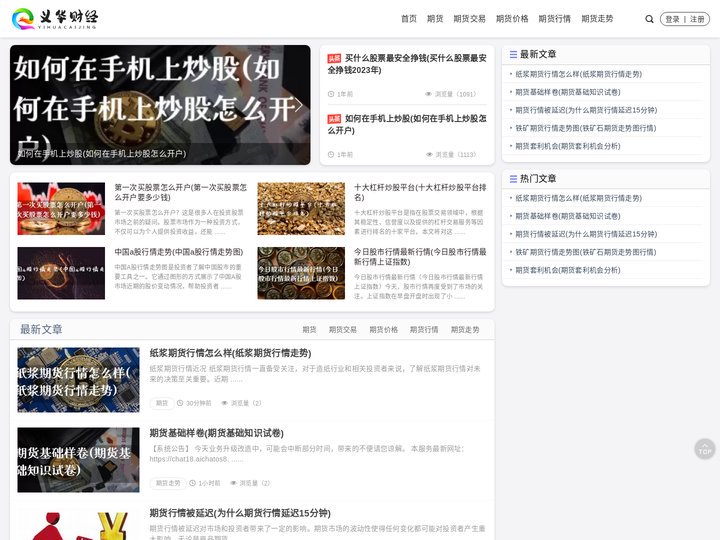
Task: Go to 首页 in the top navigation
Action: pos(409,19)
